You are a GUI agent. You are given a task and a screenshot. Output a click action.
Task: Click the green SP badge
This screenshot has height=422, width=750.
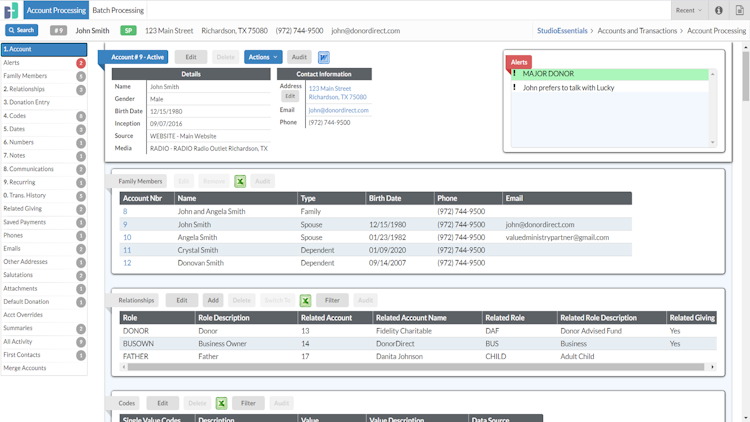(128, 31)
